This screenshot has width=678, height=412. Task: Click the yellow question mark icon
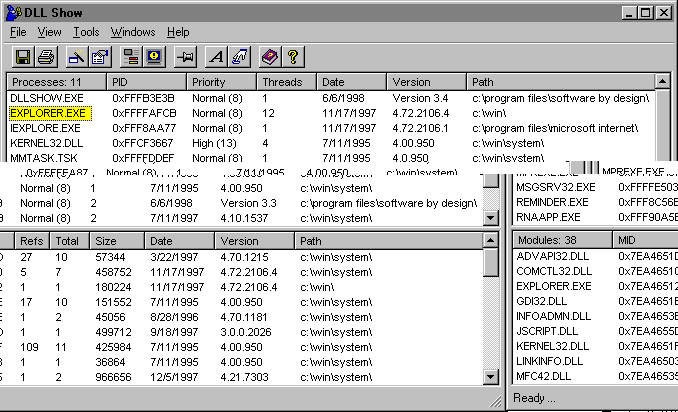[293, 57]
